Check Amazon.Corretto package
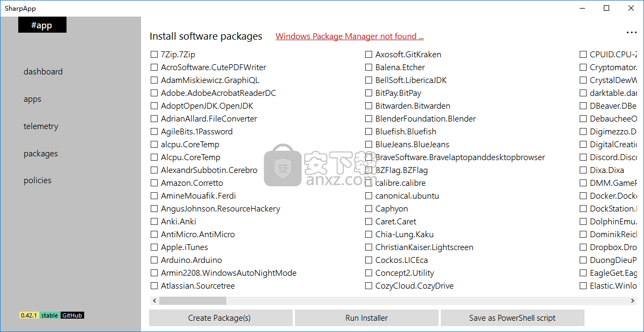 coord(154,183)
